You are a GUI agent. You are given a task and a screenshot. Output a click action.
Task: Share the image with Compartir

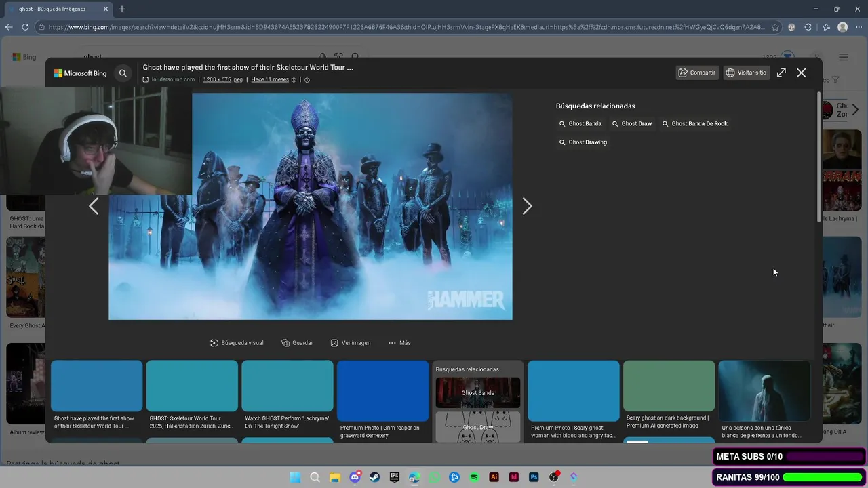coord(697,73)
